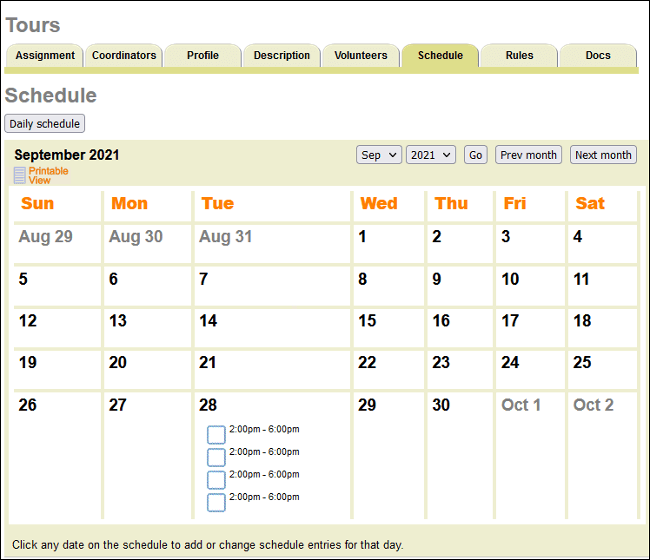650x560 pixels.
Task: Select the Schedule tab
Action: click(x=440, y=56)
